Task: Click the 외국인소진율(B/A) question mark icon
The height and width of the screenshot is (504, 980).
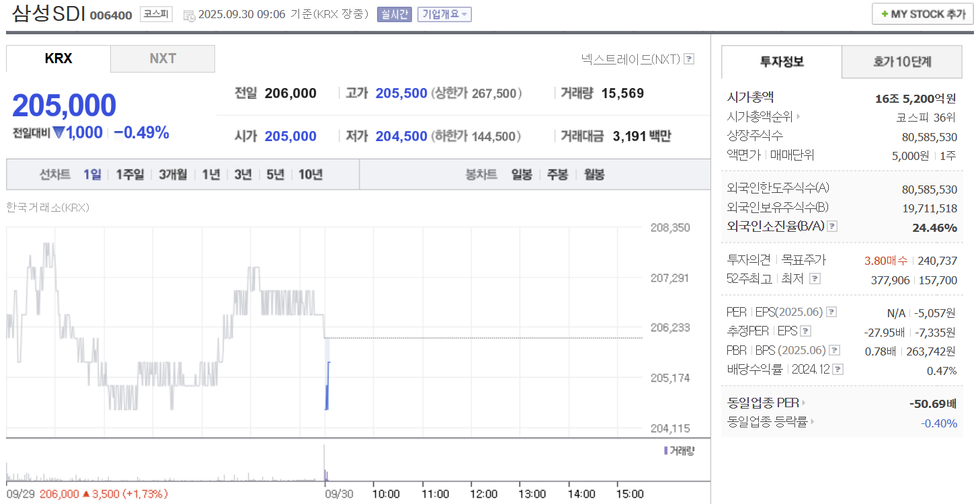Action: (x=832, y=226)
